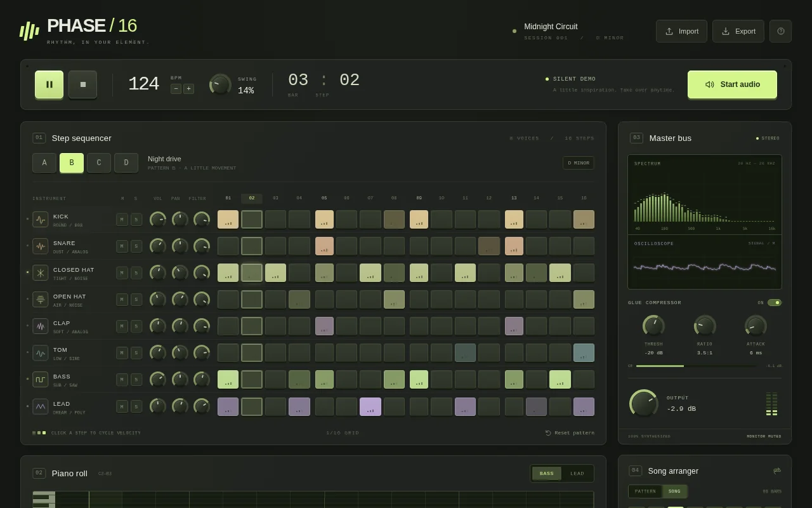Toggle Kick step 01 in the sequencer
The image size is (812, 508).
[228, 219]
